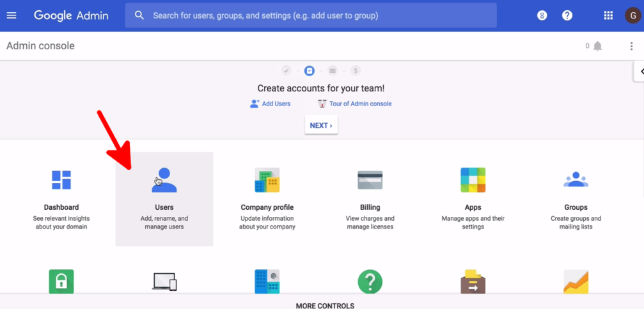The image size is (644, 309).
Task: Open the brown archive box migration icon
Action: pos(473,281)
